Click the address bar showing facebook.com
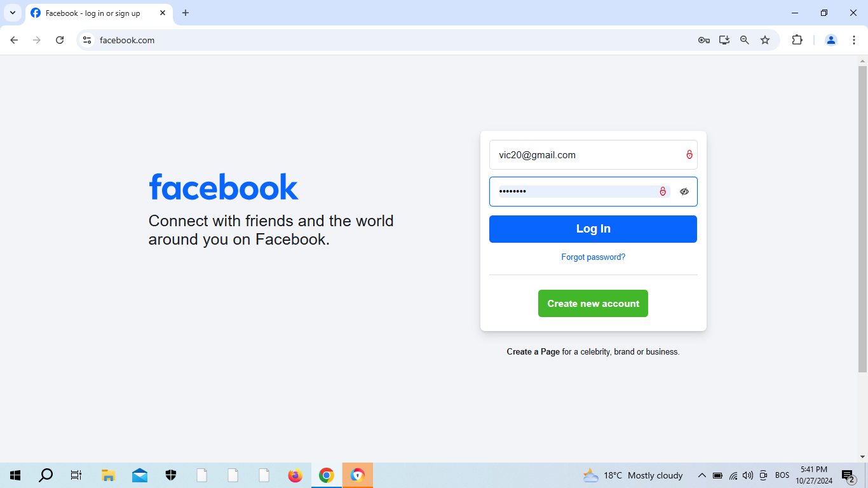 tap(394, 40)
